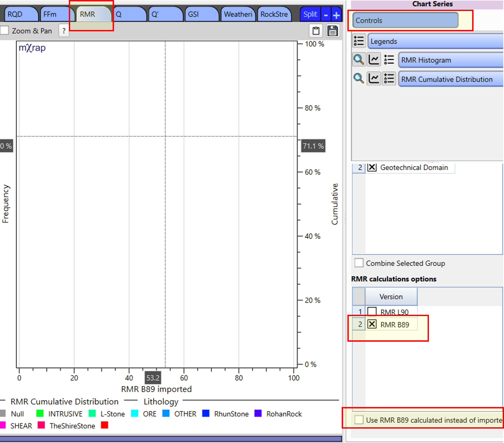Check the Combine Selected Group option
The width and height of the screenshot is (504, 443).
coord(359,263)
